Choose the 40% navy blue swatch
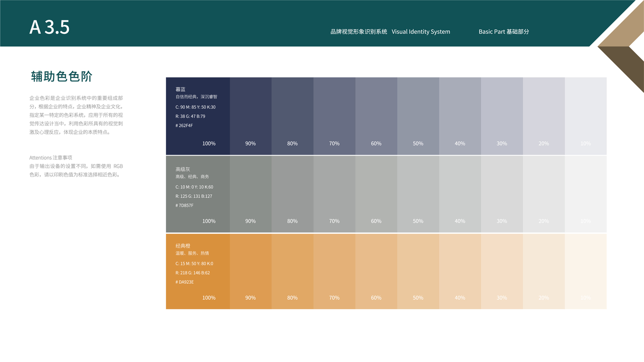Image resolution: width=644 pixels, height=362 pixels. tap(460, 116)
